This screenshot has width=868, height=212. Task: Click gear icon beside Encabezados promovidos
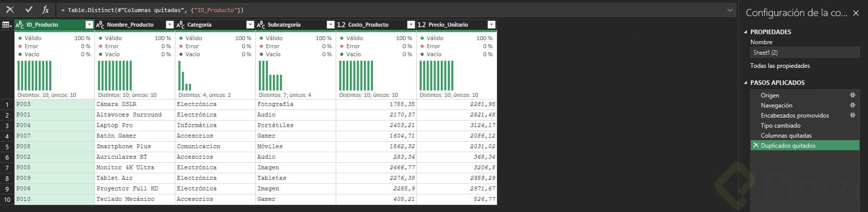(x=852, y=115)
